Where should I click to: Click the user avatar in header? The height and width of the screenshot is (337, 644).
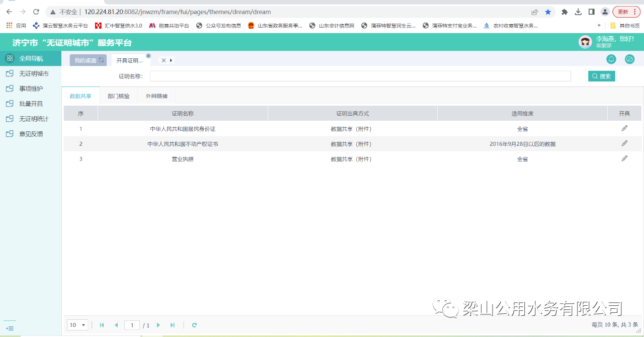[x=585, y=42]
